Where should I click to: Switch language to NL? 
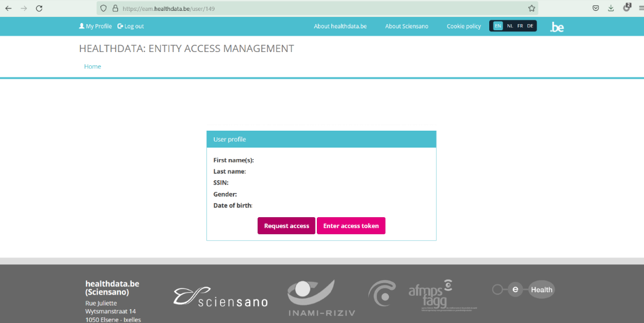point(510,26)
